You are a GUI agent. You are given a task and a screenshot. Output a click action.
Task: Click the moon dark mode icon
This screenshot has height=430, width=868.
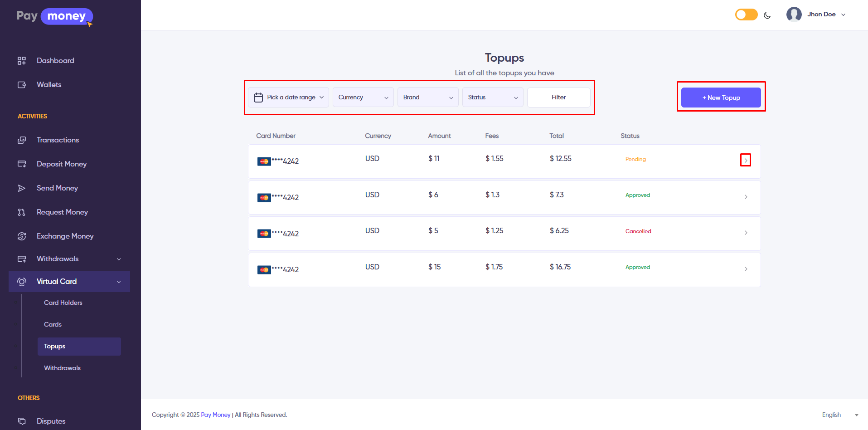(x=767, y=15)
